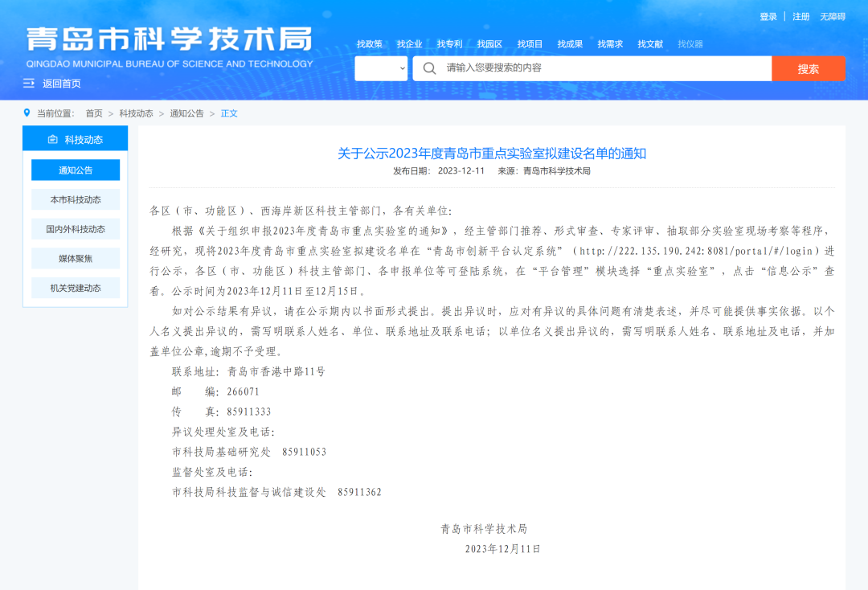Select the 找仪器 category

pyautogui.click(x=689, y=44)
